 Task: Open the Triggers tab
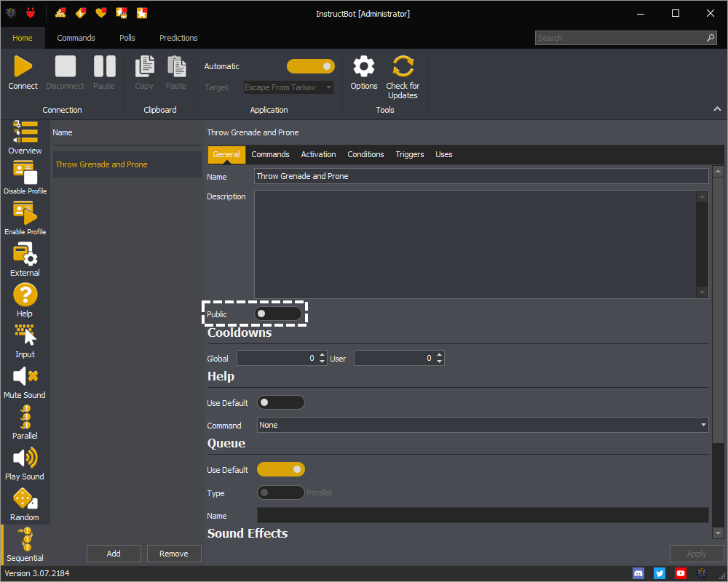tap(410, 154)
